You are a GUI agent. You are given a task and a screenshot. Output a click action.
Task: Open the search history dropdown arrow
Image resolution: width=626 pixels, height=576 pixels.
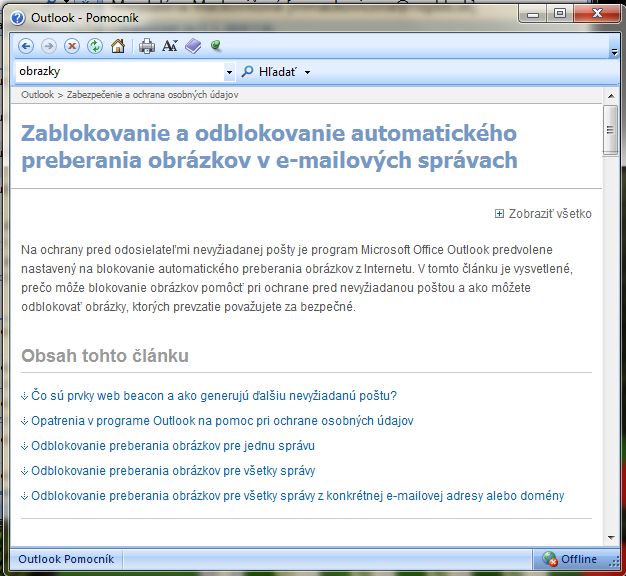(x=229, y=72)
